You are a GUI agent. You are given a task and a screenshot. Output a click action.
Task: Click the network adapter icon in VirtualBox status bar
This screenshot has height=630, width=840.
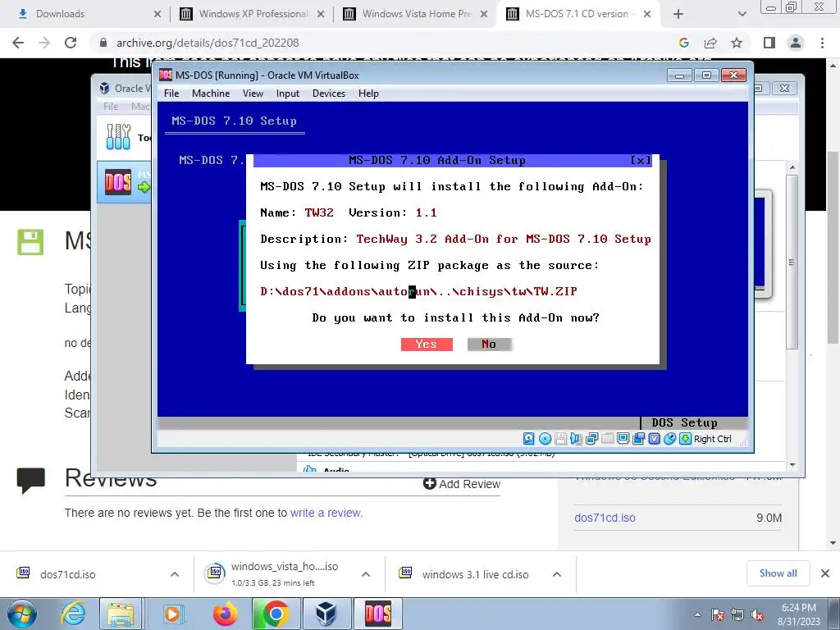tap(591, 439)
